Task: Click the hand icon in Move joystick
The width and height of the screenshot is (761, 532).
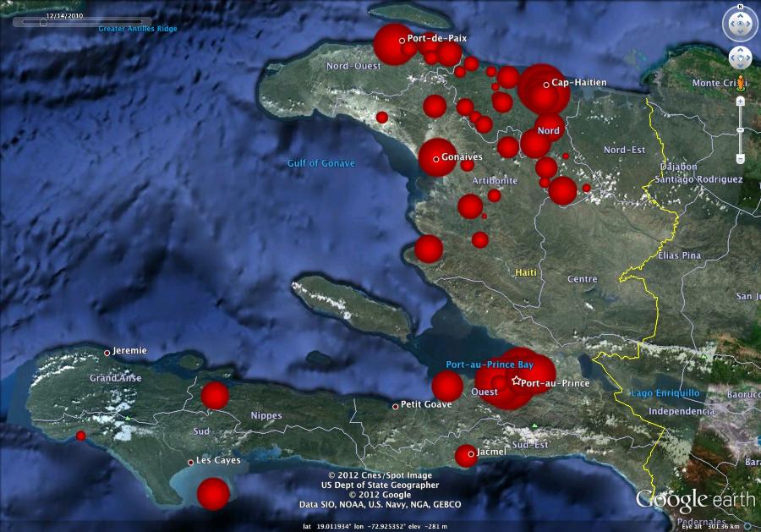Action: click(740, 58)
